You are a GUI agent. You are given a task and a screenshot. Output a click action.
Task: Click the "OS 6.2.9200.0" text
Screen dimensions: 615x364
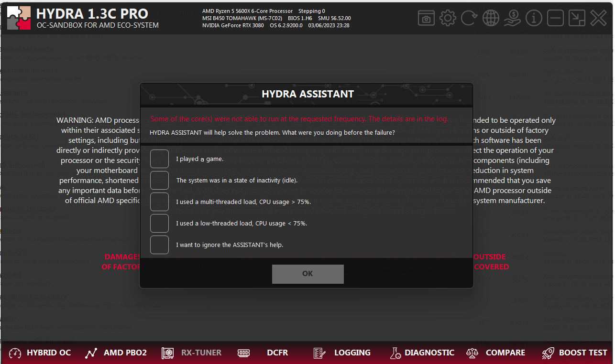tap(286, 25)
